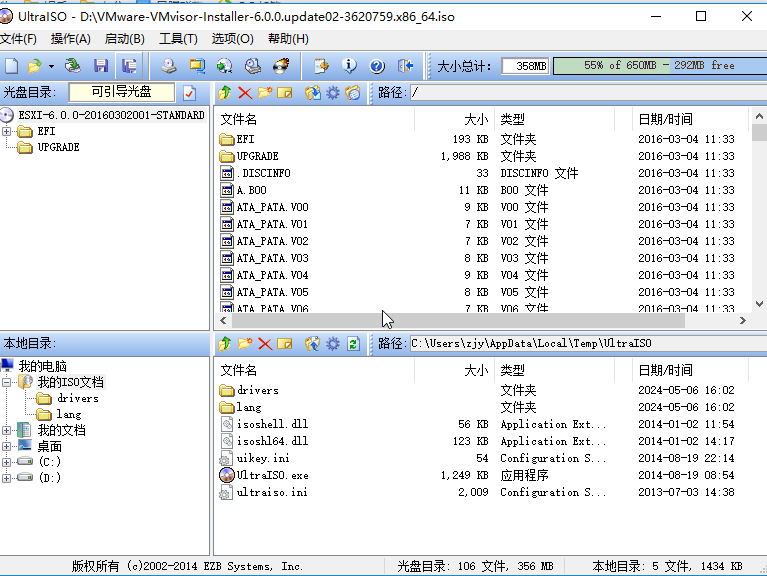Click the Rename icon in disc pane toolbar

point(285,92)
